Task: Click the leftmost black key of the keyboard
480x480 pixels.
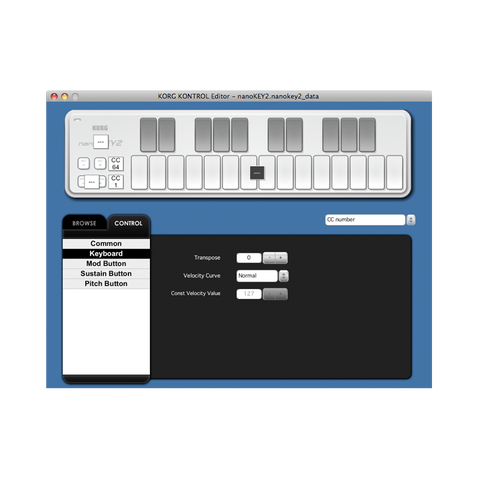Action: (148, 135)
